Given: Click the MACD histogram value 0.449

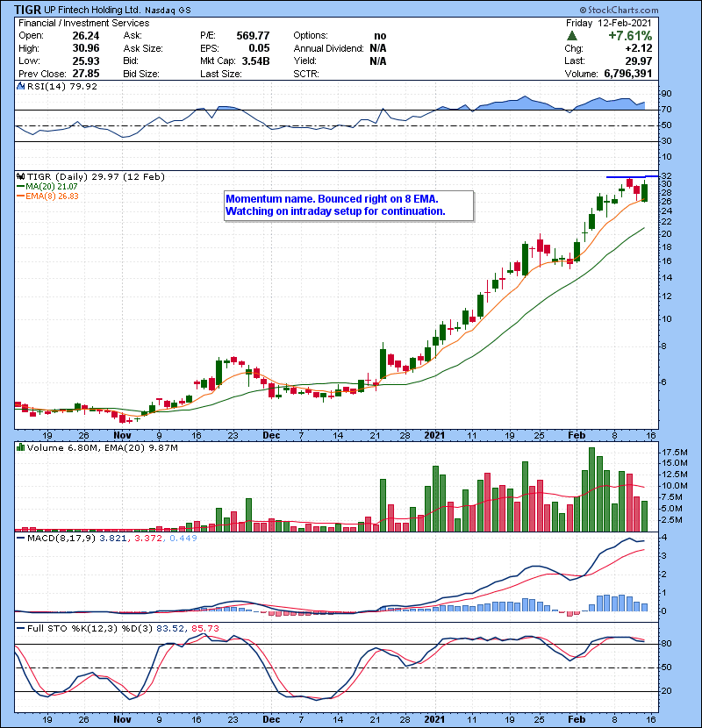Looking at the screenshot, I should click(183, 539).
